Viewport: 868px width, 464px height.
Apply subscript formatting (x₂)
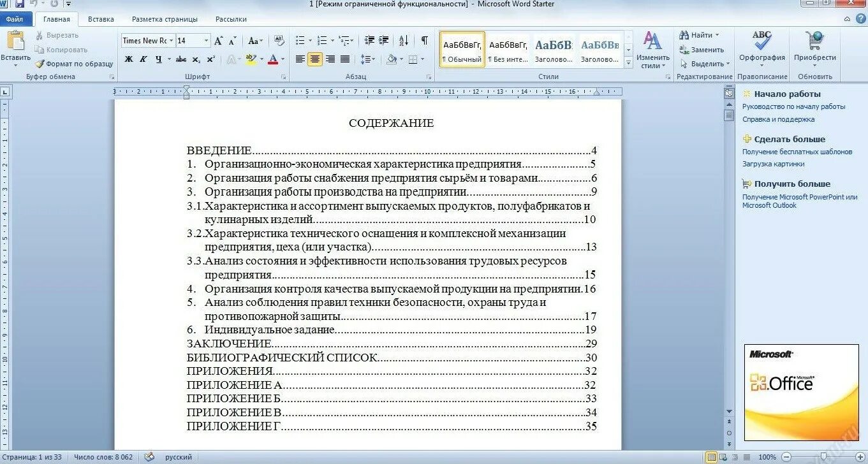point(196,59)
